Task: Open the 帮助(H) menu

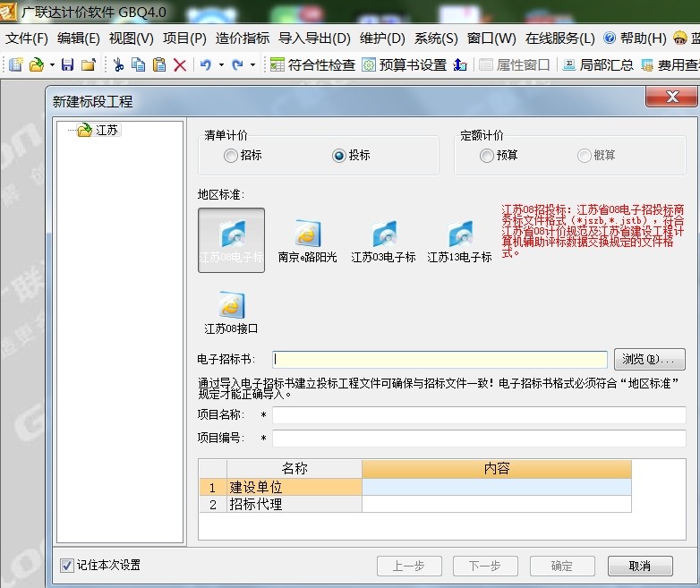Action: pos(635,38)
